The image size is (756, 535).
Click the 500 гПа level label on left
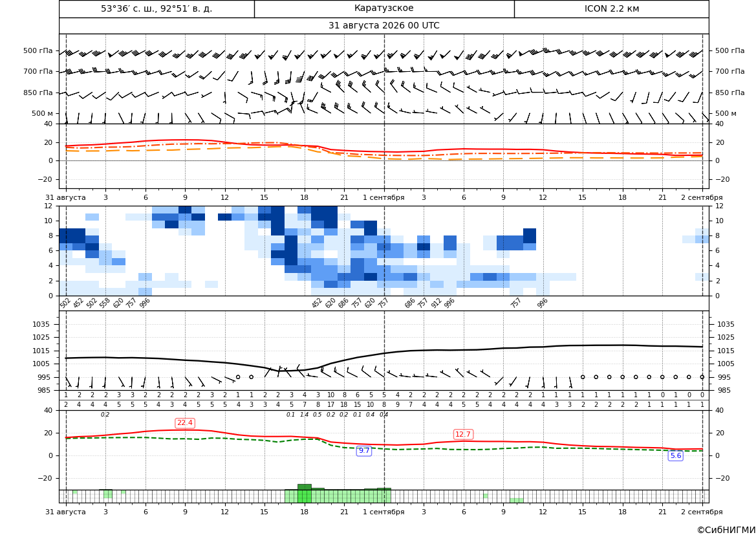coord(38,50)
